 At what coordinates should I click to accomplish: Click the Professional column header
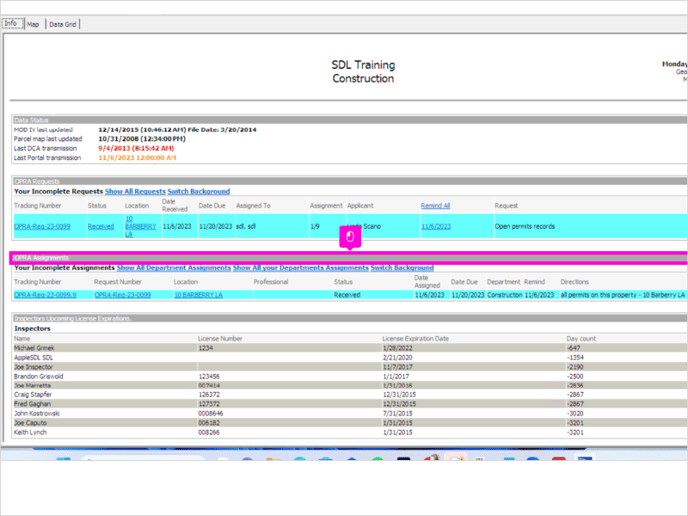(271, 282)
